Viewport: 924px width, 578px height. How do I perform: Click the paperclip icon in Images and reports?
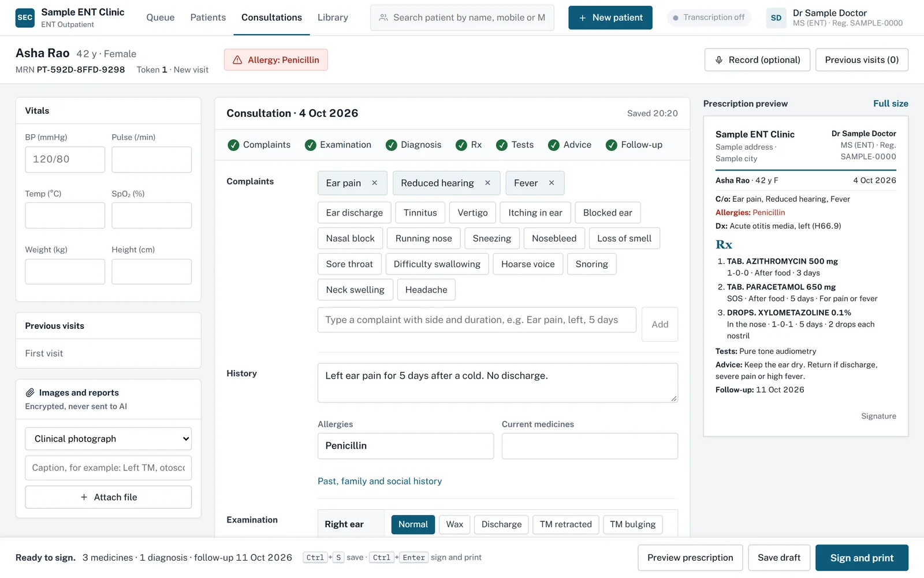tap(30, 392)
